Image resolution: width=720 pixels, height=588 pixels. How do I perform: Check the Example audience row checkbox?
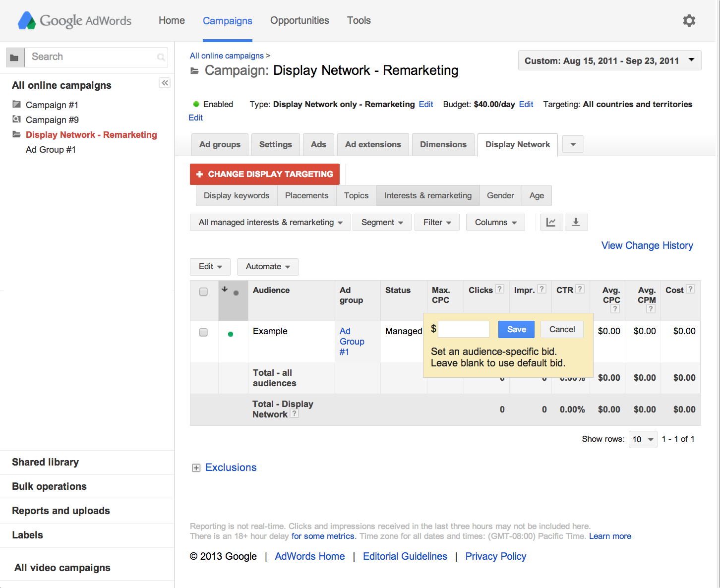(203, 332)
